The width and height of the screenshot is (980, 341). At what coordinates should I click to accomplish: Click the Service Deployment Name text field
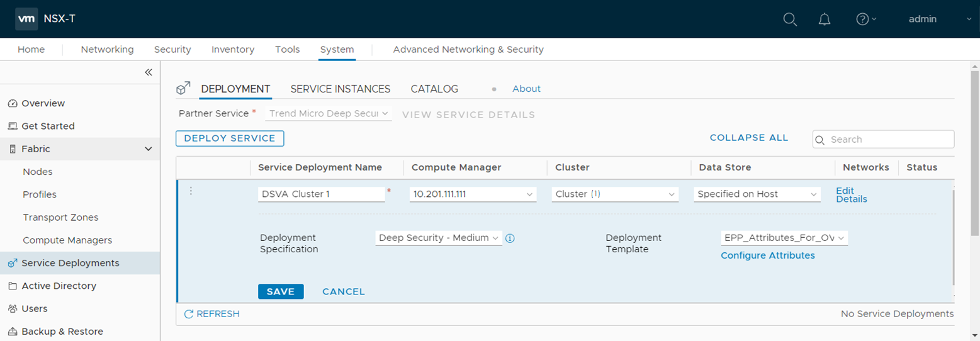321,194
